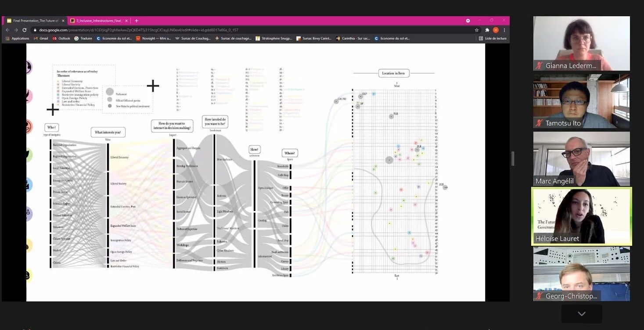This screenshot has height=330, width=644.
Task: Click Tamotsu Ito's muted microphone icon
Action: pos(539,123)
